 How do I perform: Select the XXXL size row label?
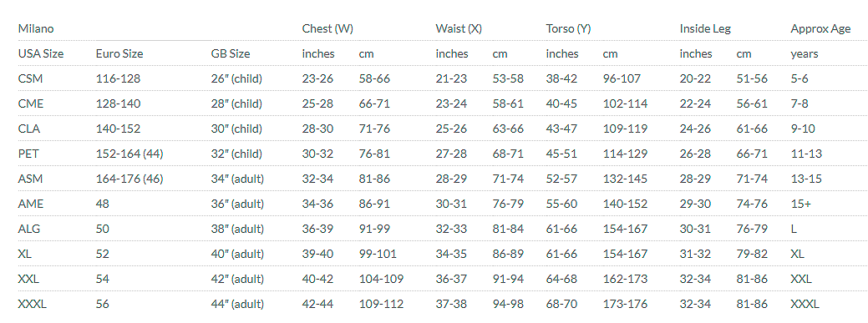click(33, 304)
